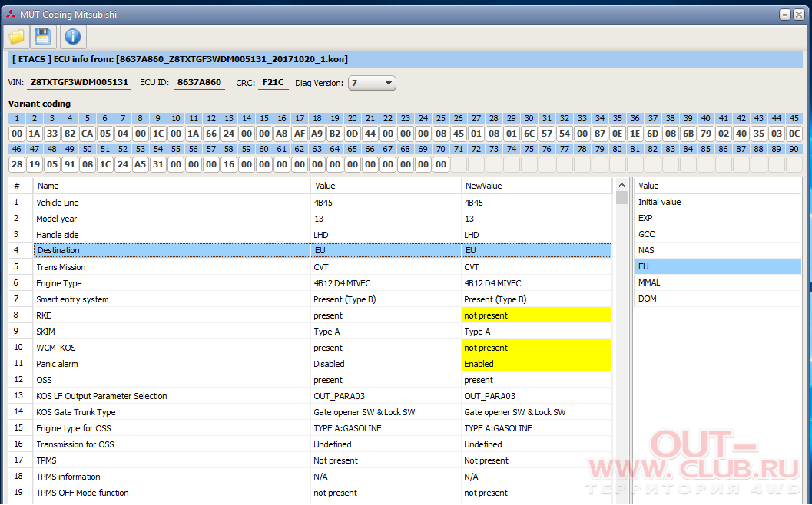Viewport: 812px width, 505px height.
Task: Select variant coding byte 16 value A8
Action: click(282, 134)
